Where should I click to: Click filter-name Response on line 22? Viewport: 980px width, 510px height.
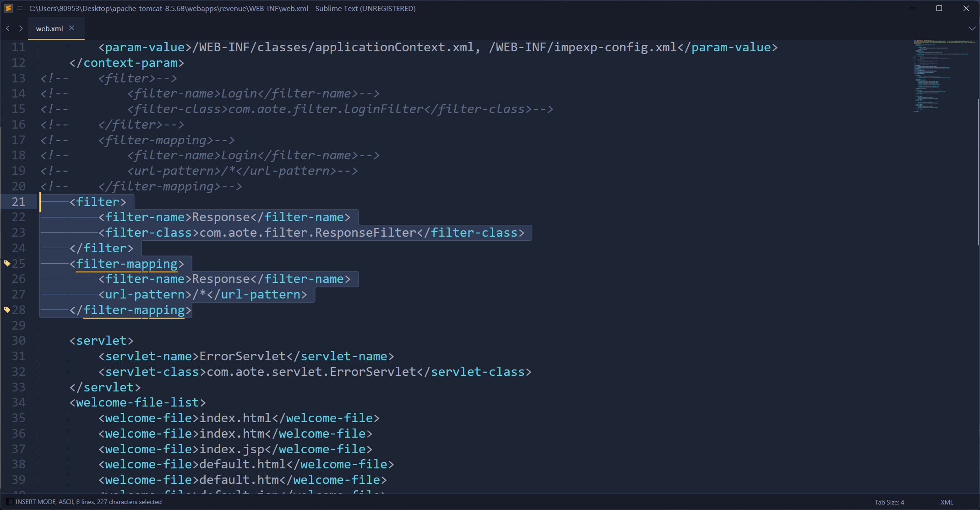[224, 217]
